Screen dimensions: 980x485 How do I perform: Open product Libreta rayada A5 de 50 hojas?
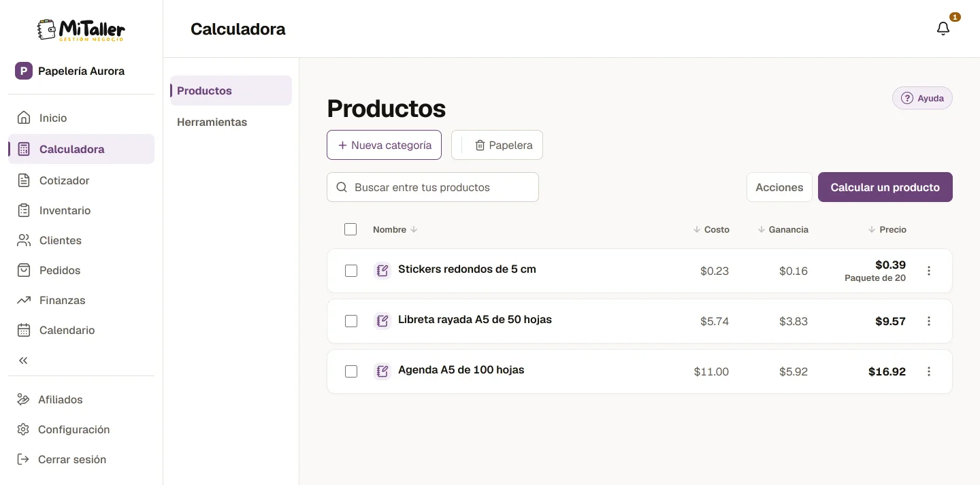click(x=475, y=319)
